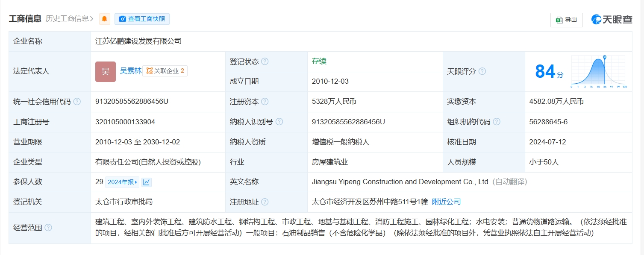644x255 pixels.
Task: Export data with the 导出 button
Action: [566, 20]
